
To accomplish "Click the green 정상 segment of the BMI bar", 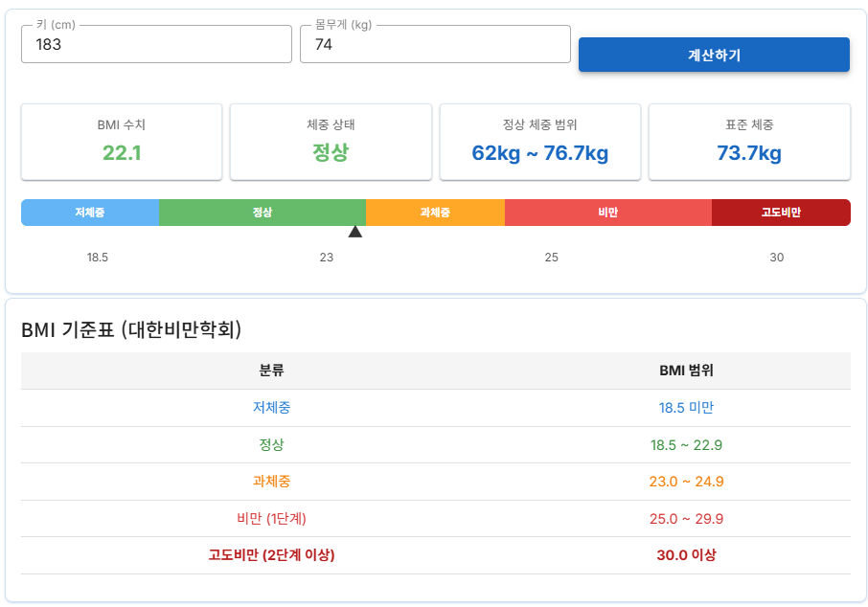I will 263,213.
